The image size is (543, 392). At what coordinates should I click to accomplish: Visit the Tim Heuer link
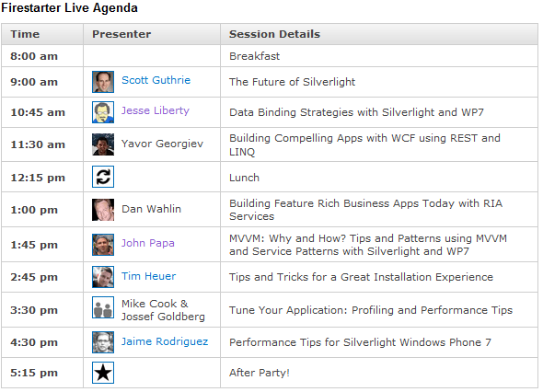click(148, 276)
